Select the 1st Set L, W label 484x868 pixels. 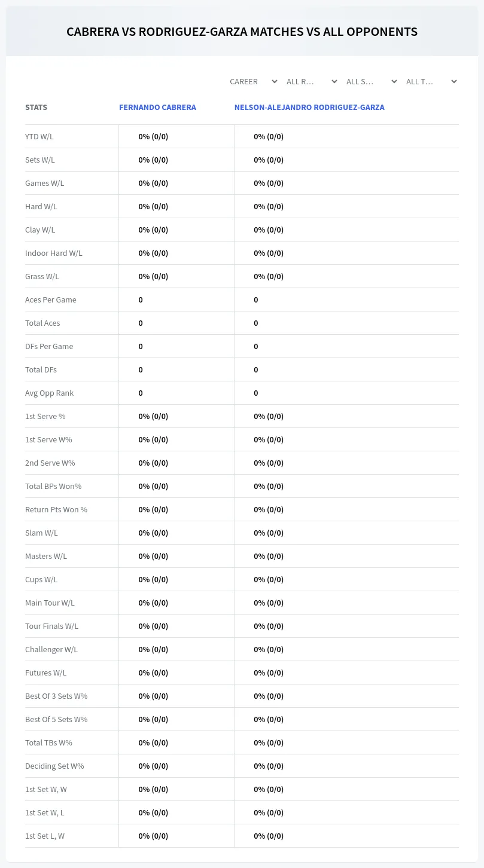pyautogui.click(x=45, y=836)
